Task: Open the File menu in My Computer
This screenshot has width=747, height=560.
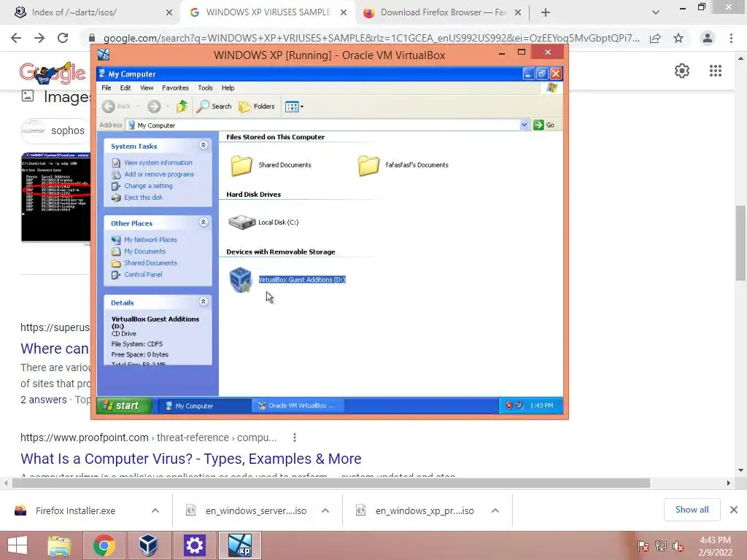Action: pos(107,87)
